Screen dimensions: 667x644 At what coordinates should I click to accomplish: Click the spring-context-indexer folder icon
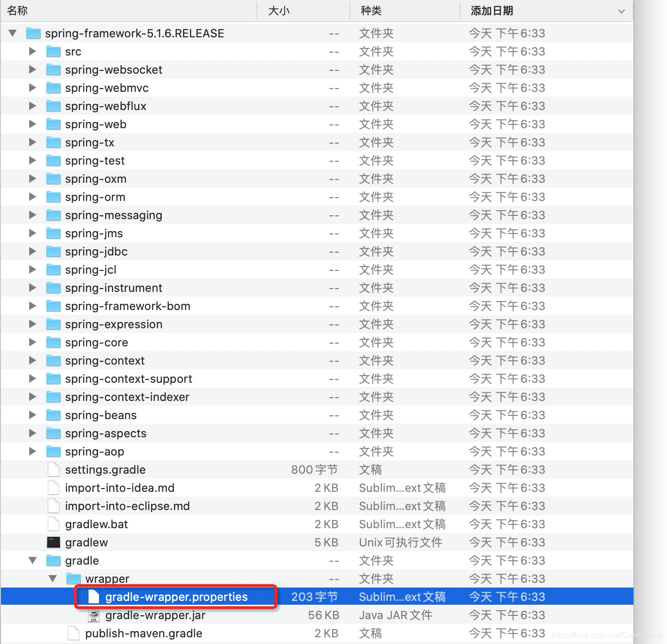(53, 397)
